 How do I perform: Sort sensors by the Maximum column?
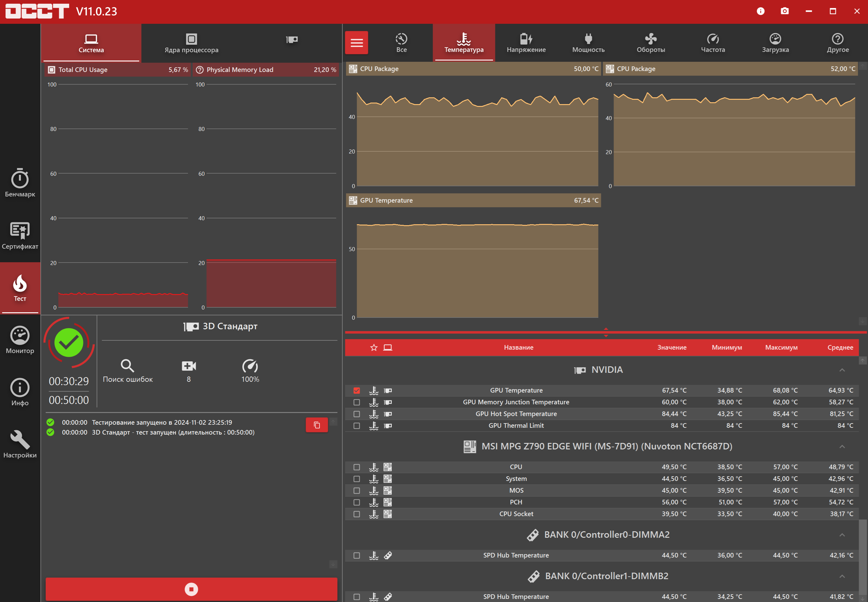pyautogui.click(x=781, y=347)
